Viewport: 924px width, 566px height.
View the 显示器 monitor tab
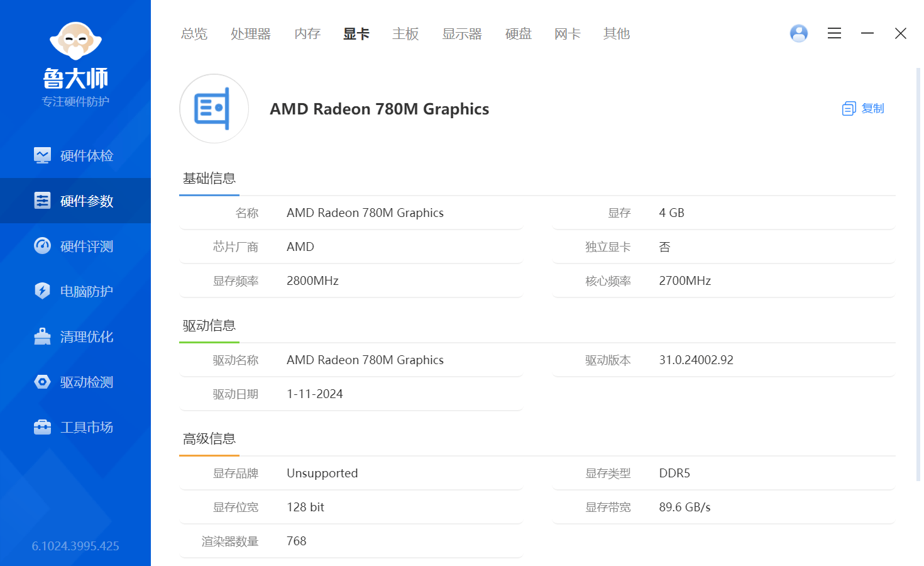[462, 34]
